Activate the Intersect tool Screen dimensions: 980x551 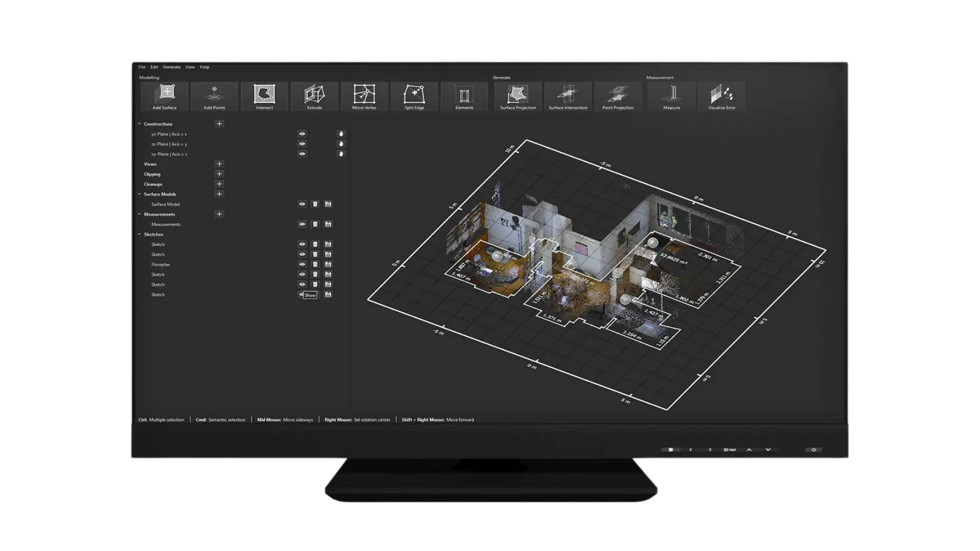pos(264,96)
